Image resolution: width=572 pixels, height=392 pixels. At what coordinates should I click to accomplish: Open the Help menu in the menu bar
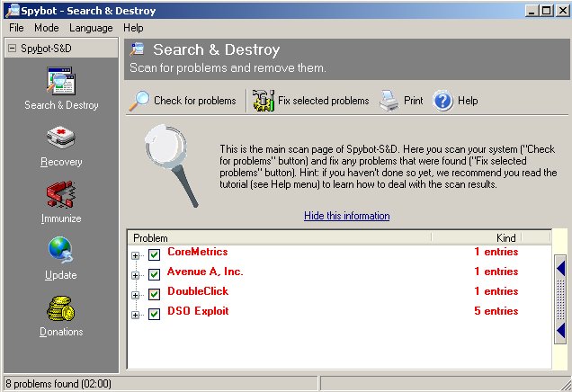(133, 28)
